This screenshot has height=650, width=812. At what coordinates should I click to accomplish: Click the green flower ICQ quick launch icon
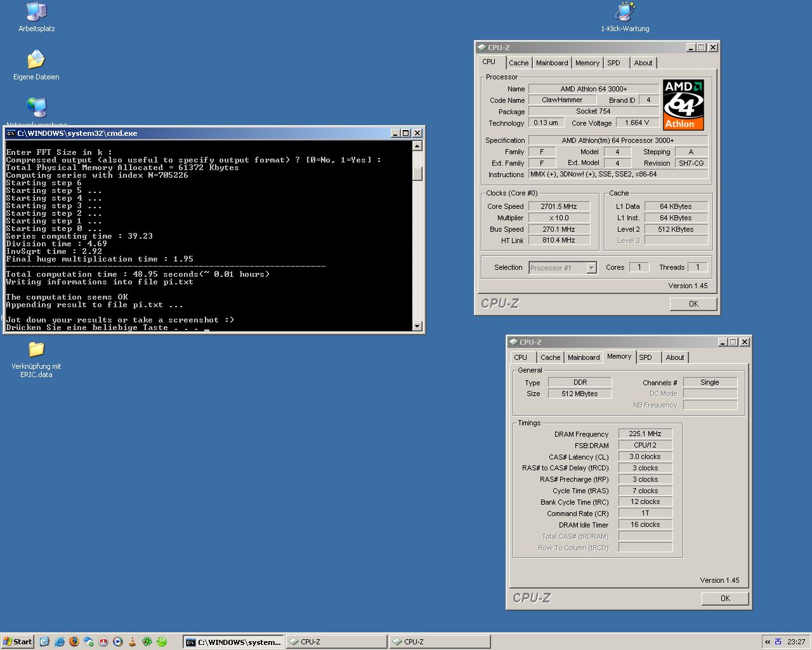click(x=147, y=642)
